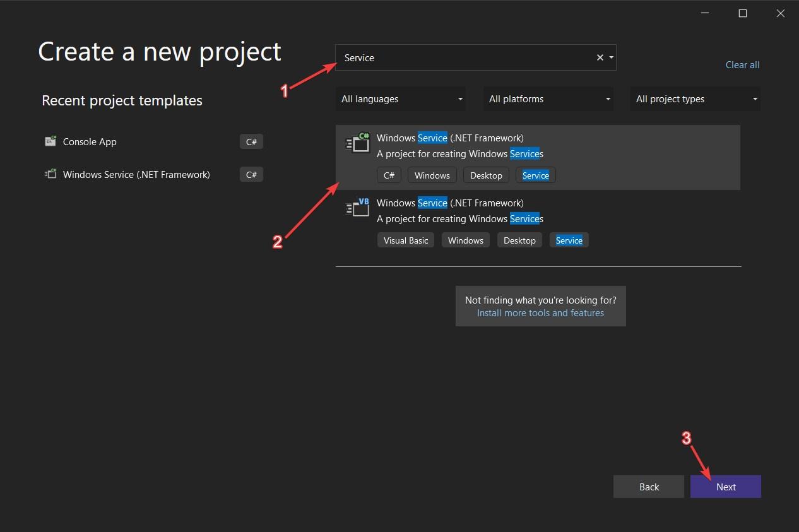The image size is (799, 532).
Task: Click Clear all to reset filters
Action: pyautogui.click(x=742, y=64)
